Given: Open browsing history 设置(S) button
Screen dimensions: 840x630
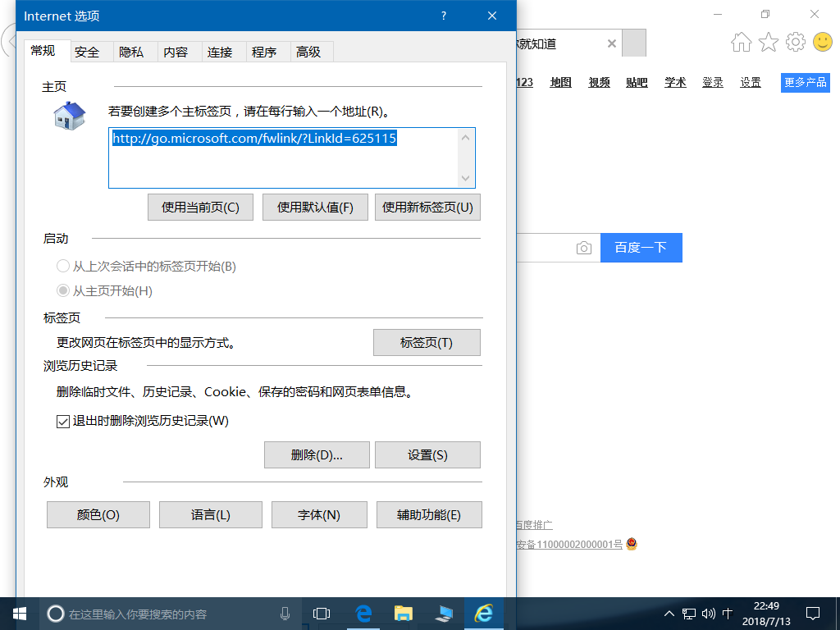Looking at the screenshot, I should 427,454.
